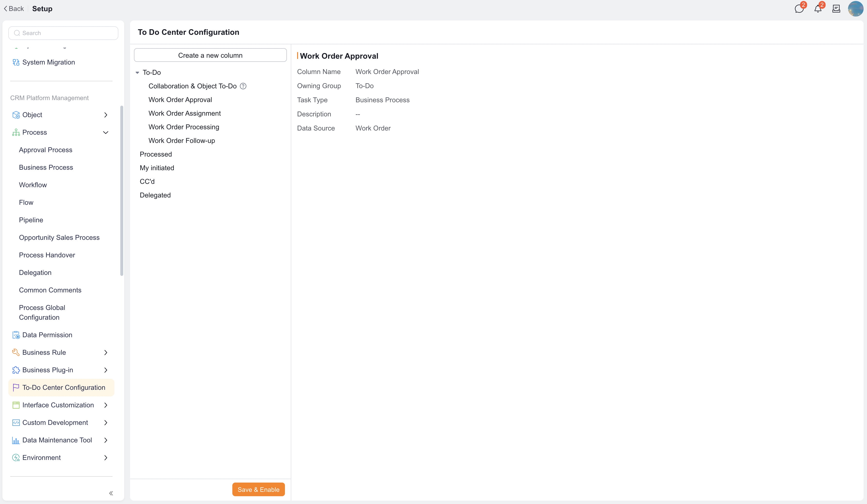Image resolution: width=867 pixels, height=504 pixels.
Task: Collapse the Process section chevron
Action: [x=106, y=132]
